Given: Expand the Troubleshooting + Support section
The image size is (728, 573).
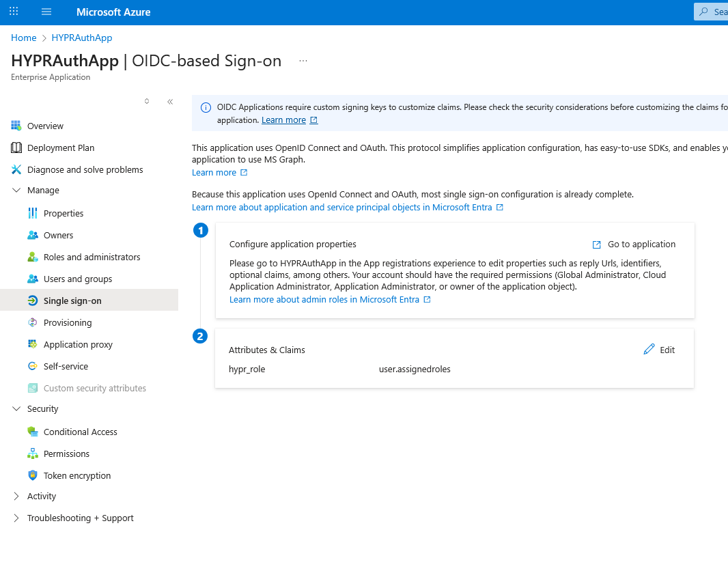Looking at the screenshot, I should click(16, 518).
